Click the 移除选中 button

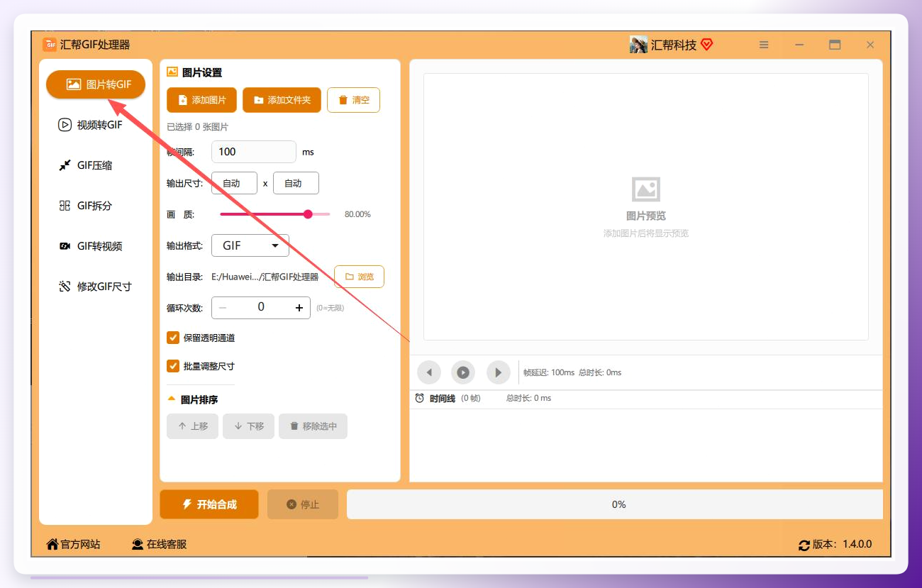tap(313, 426)
